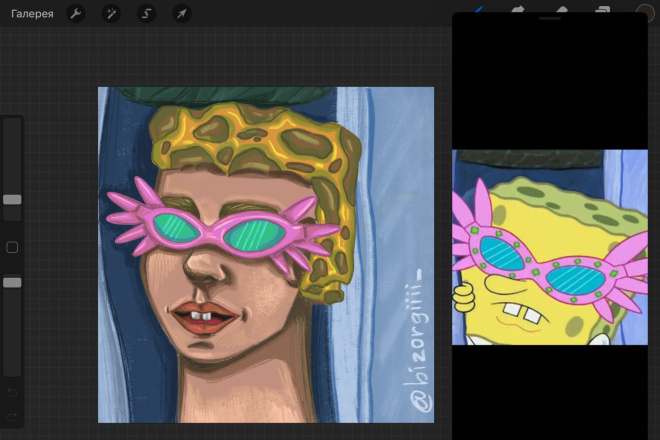Click the brush opacity slider handle
The height and width of the screenshot is (440, 660).
pyautogui.click(x=12, y=283)
